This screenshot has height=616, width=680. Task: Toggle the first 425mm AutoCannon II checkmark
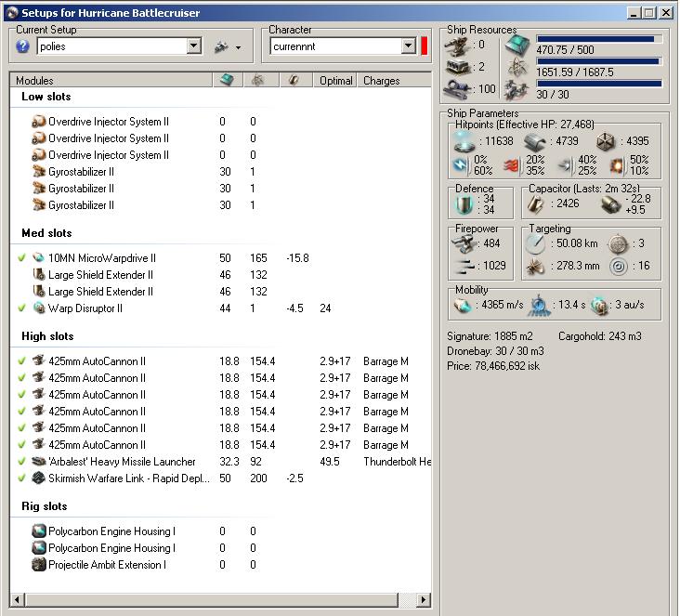[21, 360]
